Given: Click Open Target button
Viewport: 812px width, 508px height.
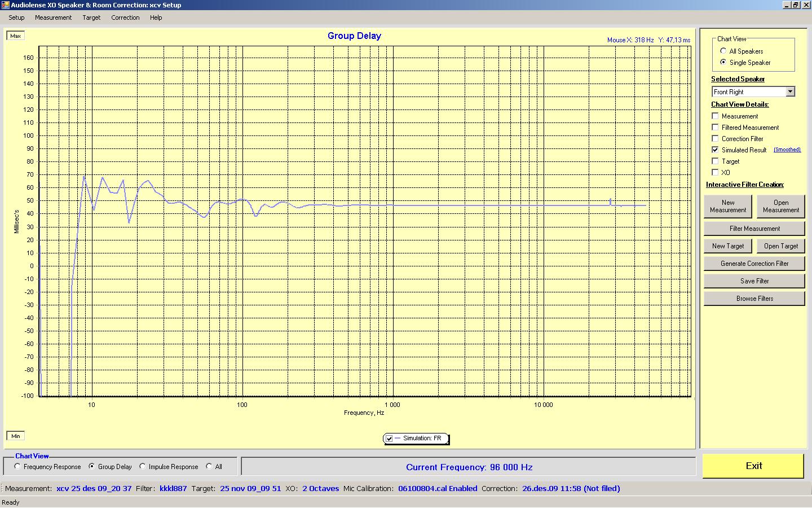Looking at the screenshot, I should coord(780,246).
